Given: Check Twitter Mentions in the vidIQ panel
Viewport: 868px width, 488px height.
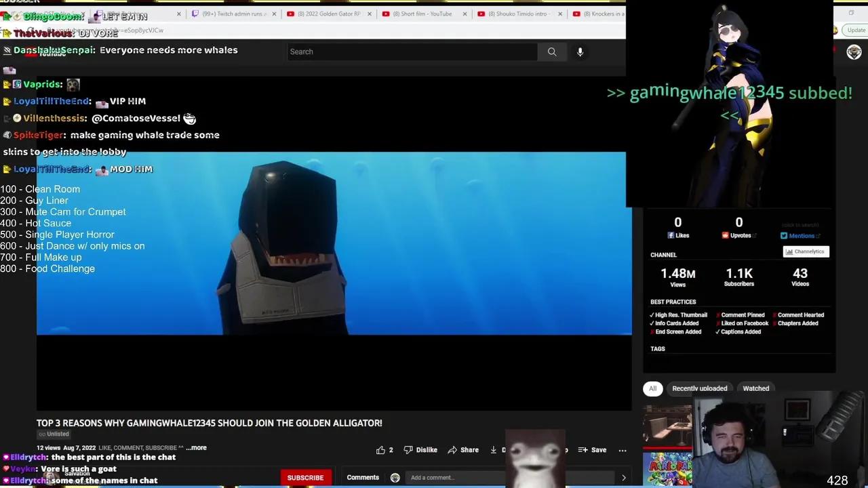Looking at the screenshot, I should click(797, 235).
